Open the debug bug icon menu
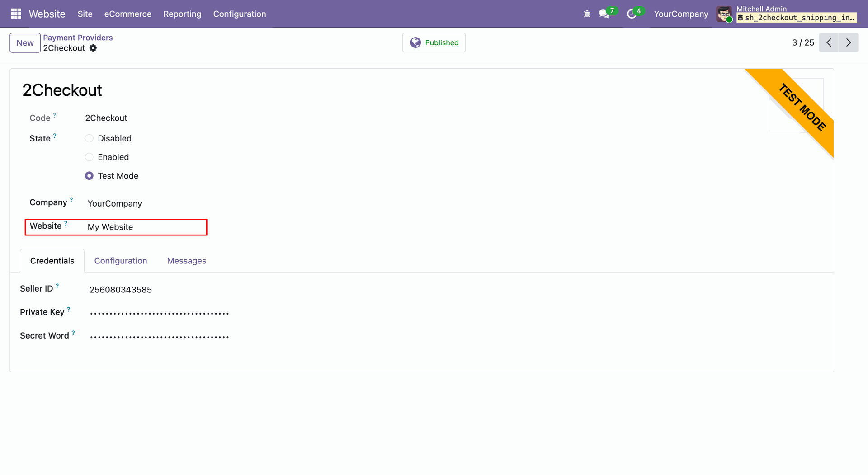This screenshot has width=868, height=475. click(587, 14)
